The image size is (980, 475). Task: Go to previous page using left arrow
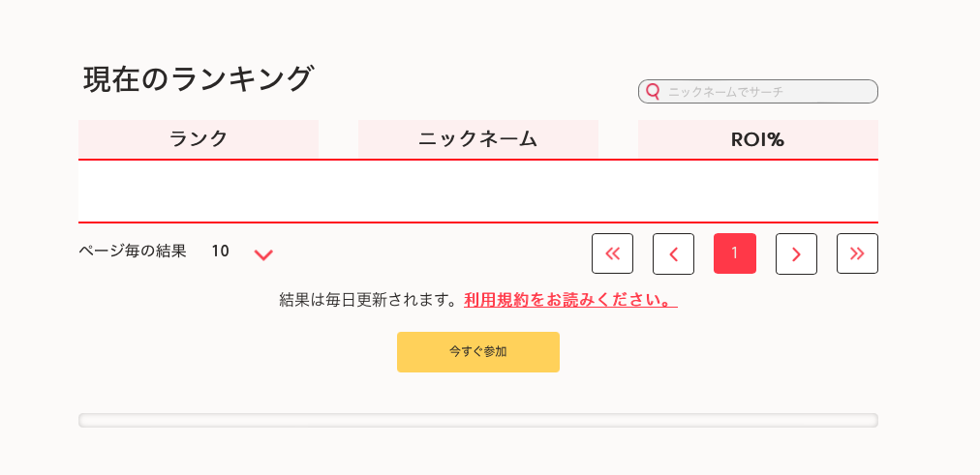click(673, 253)
